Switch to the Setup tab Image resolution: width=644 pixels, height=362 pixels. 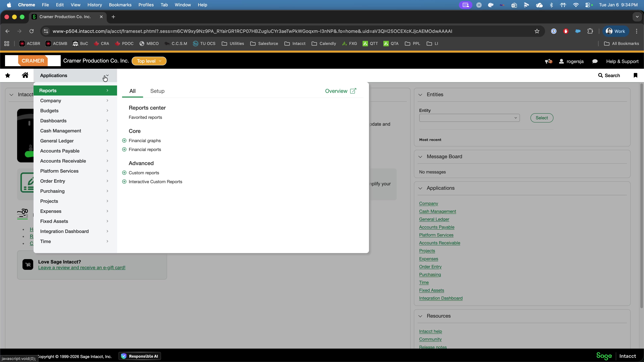tap(157, 91)
